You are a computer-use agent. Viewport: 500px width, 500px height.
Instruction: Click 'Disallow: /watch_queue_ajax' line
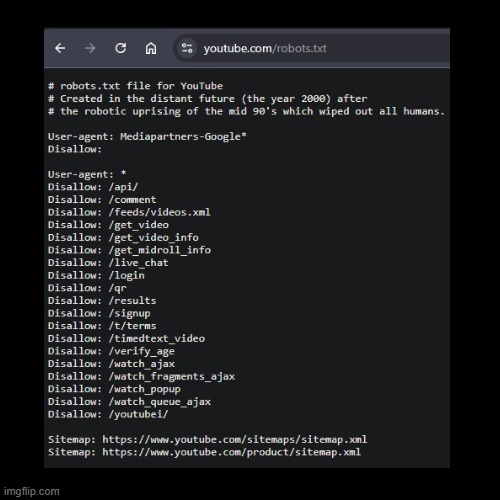click(129, 402)
